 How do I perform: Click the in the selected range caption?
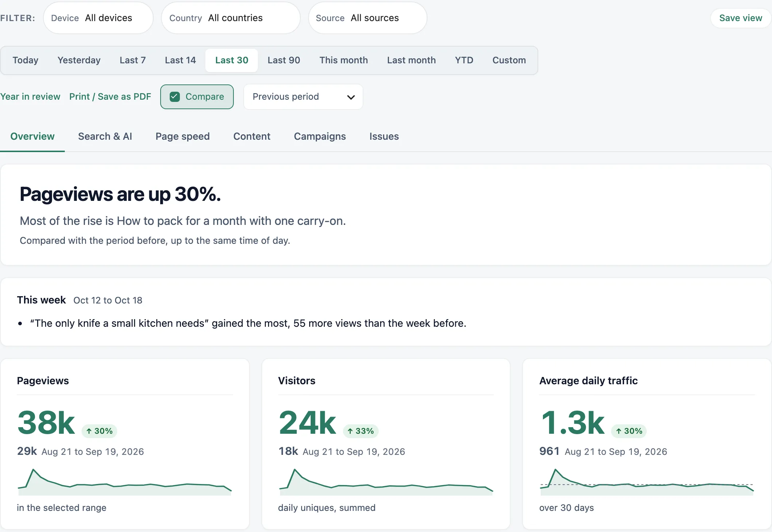click(62, 508)
